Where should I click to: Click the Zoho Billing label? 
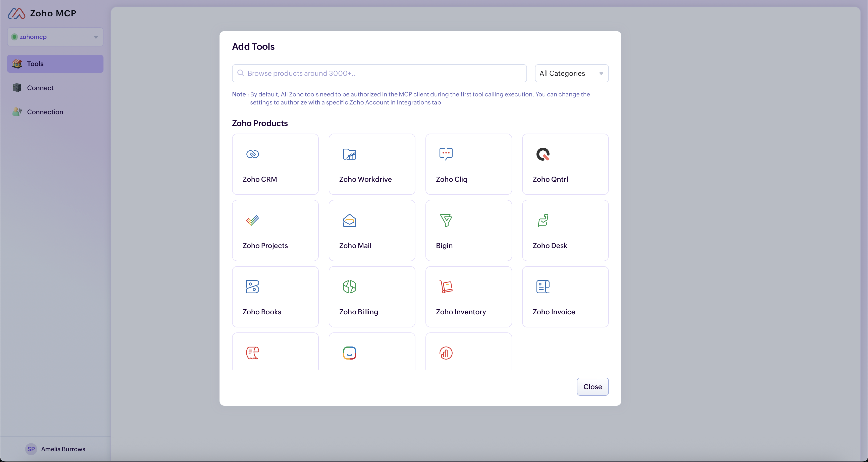pyautogui.click(x=358, y=312)
